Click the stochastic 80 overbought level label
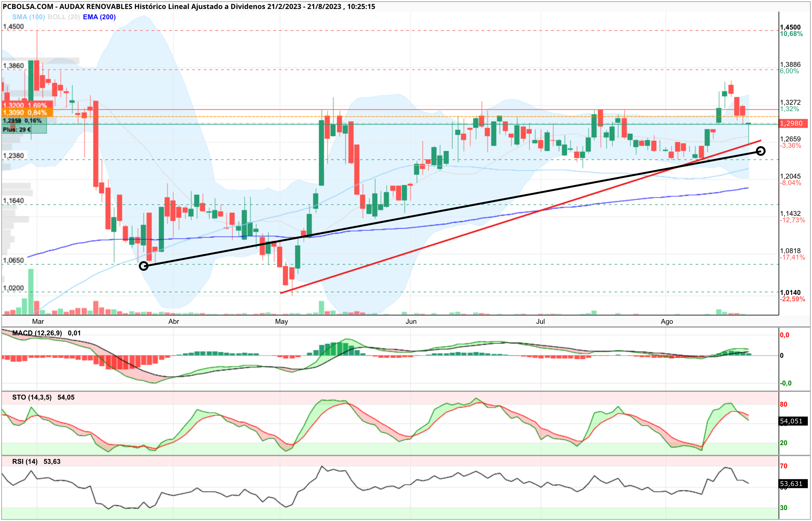 [783, 404]
